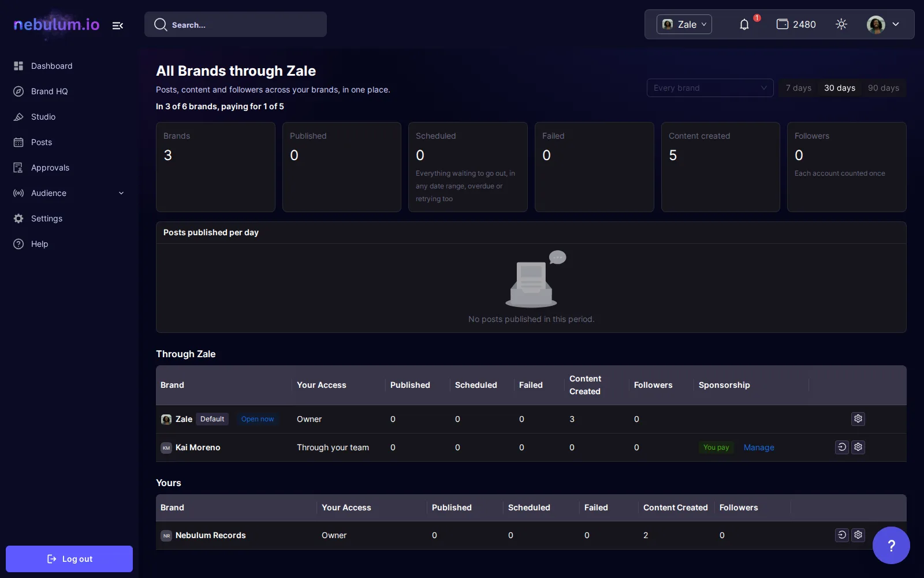
Task: Click the Open now link for Zale
Action: pos(258,419)
